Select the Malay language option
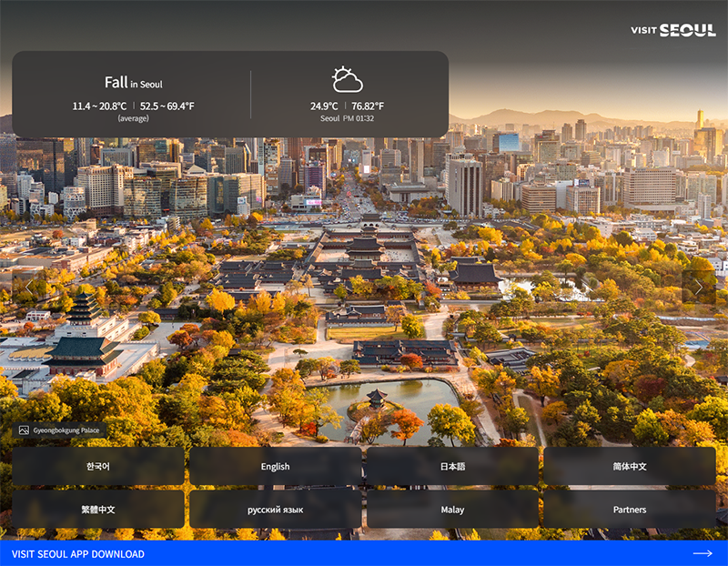This screenshot has height=566, width=728. [452, 510]
